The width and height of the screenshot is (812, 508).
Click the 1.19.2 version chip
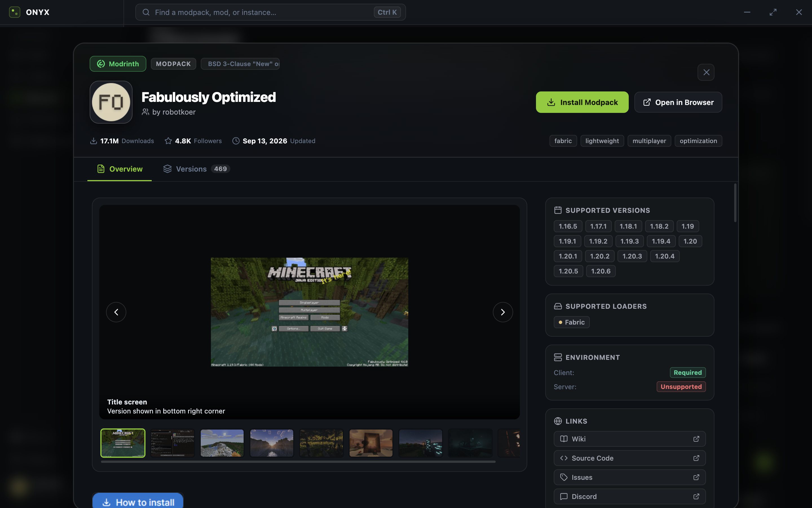[598, 241]
